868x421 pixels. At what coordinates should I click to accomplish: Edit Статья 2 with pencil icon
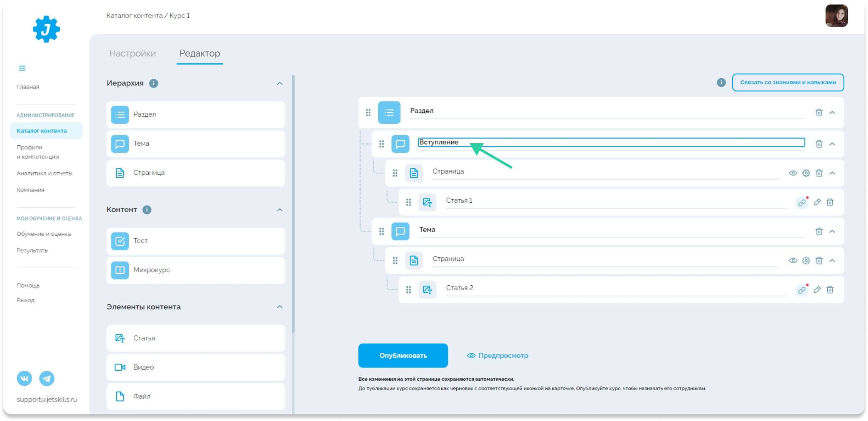[817, 289]
